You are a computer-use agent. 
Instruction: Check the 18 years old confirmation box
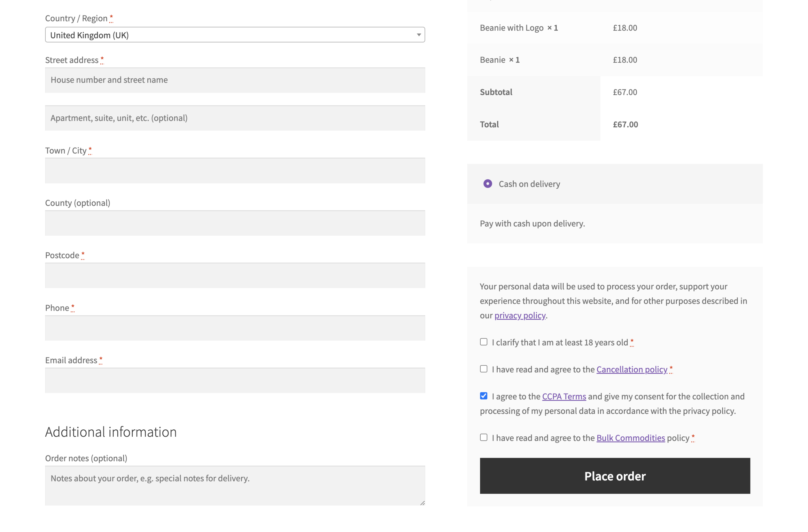[483, 342]
